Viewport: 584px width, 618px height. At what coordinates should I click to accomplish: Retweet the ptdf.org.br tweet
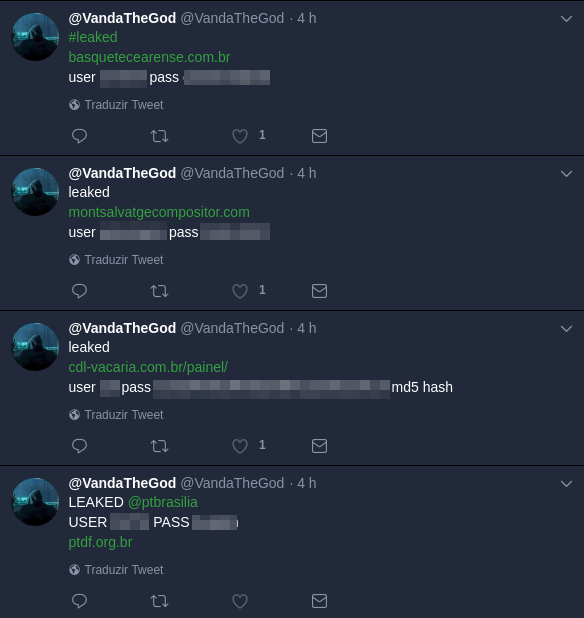159,601
